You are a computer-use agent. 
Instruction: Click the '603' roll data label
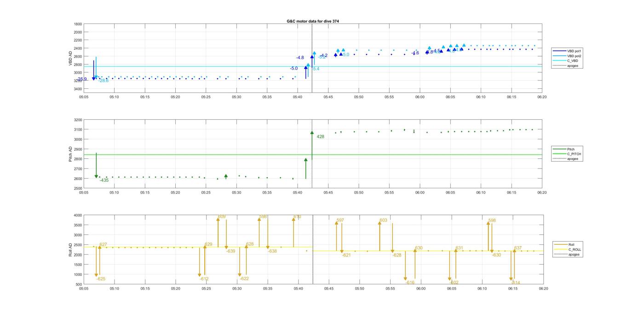pos(383,220)
